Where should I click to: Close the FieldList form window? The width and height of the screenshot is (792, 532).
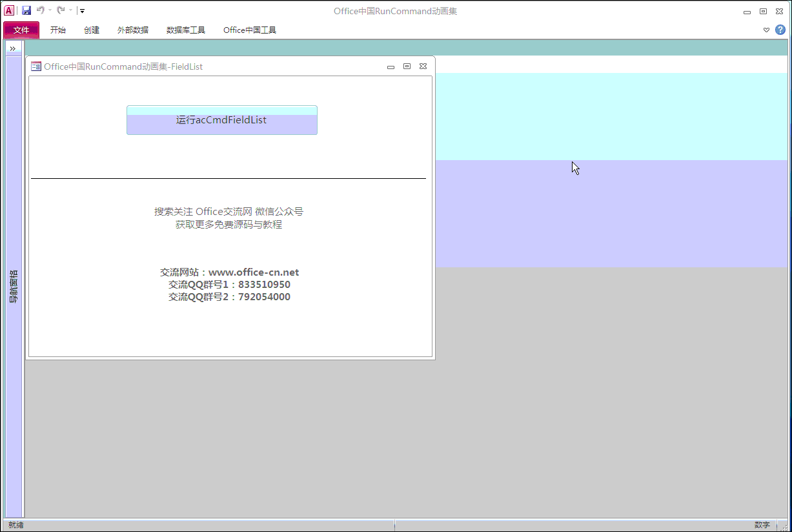(x=423, y=66)
